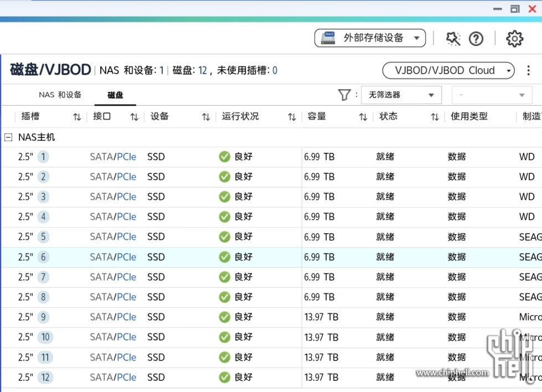542x392 pixels.
Task: Sort by the 插槽 column arrows
Action: point(77,117)
